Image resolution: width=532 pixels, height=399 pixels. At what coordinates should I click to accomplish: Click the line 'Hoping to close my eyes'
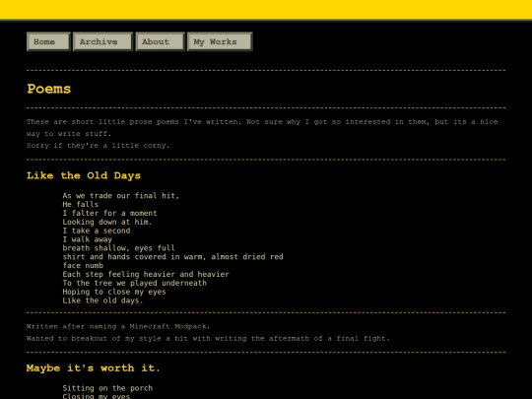[114, 292]
